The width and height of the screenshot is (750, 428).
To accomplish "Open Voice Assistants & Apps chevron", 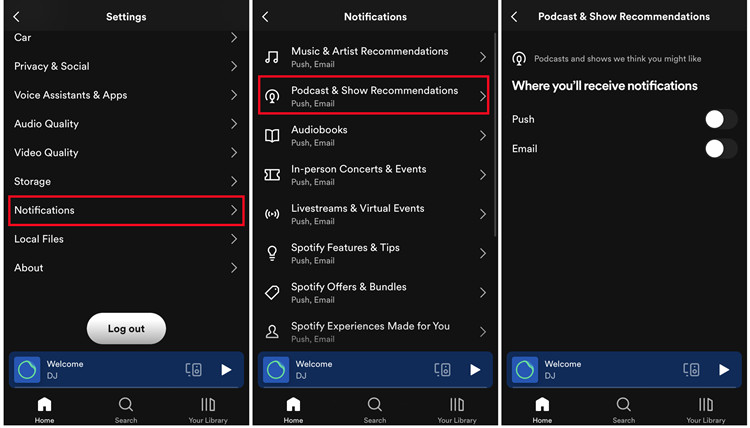I will tap(234, 95).
